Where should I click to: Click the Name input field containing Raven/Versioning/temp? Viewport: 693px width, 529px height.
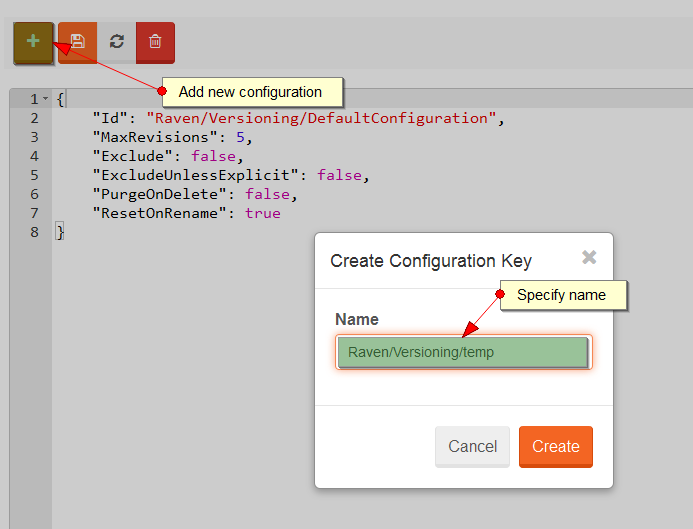point(463,352)
